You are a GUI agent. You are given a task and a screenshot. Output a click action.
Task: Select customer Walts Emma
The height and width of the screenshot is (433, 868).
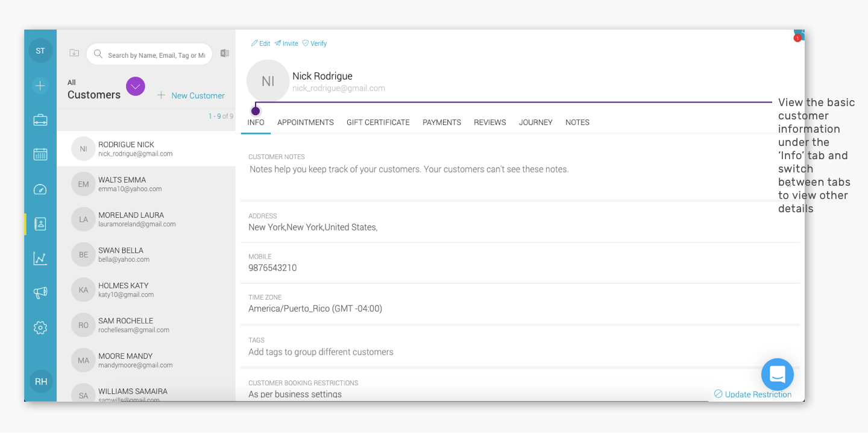[146, 184]
